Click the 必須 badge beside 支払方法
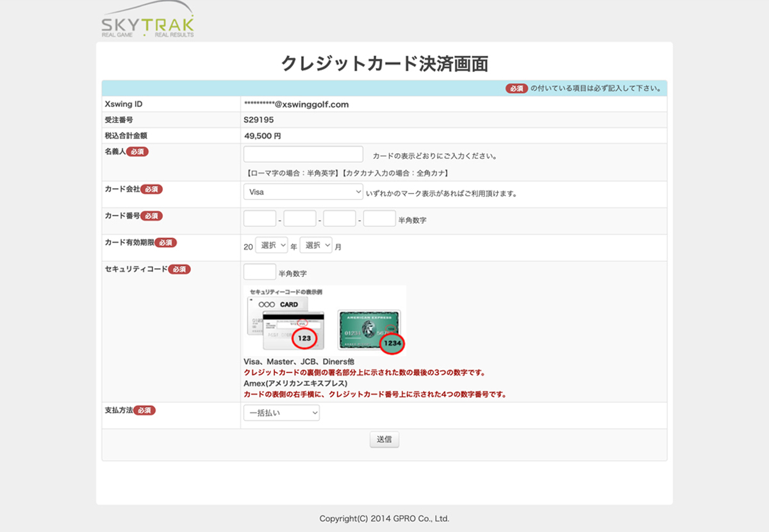Image resolution: width=769 pixels, height=532 pixels. (x=144, y=410)
